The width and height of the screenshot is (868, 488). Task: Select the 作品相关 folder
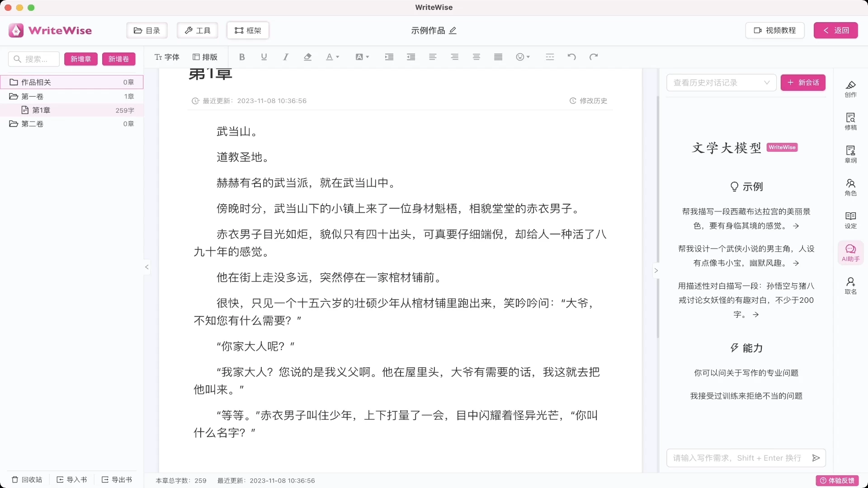(72, 82)
